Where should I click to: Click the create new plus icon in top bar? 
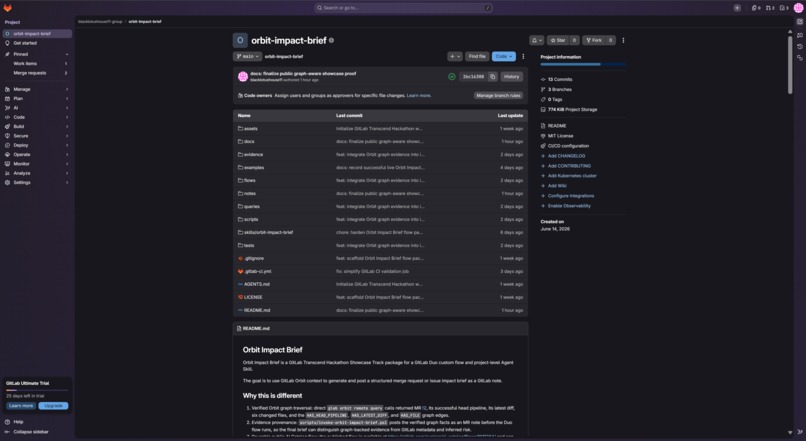tap(737, 8)
